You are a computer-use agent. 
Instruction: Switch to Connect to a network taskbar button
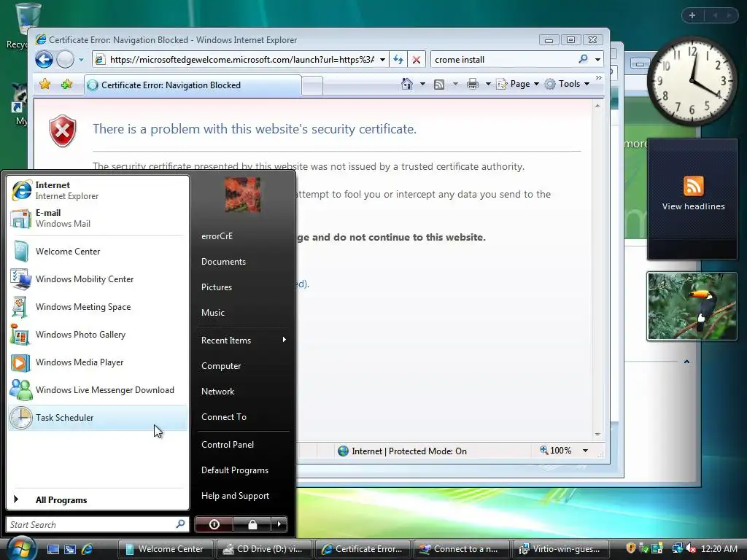[x=462, y=549]
